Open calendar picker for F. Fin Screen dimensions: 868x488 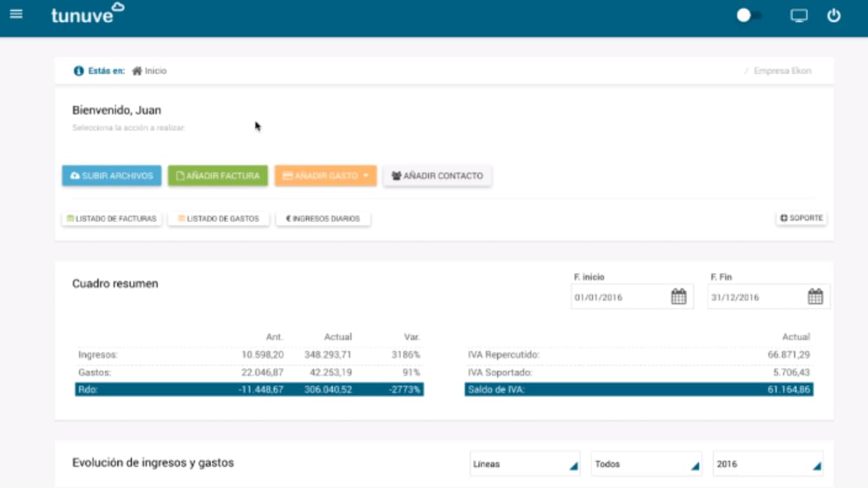point(816,297)
